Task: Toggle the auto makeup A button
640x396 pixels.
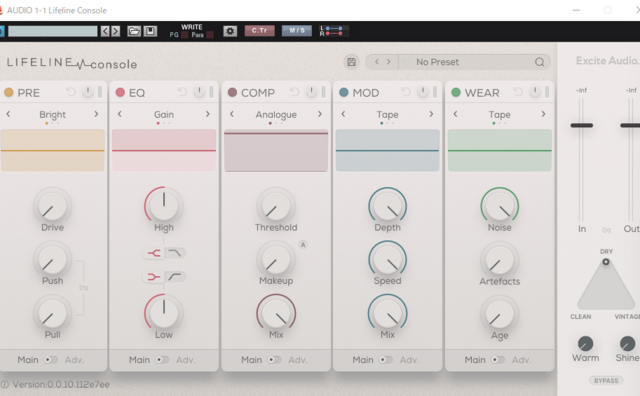Action: click(303, 245)
